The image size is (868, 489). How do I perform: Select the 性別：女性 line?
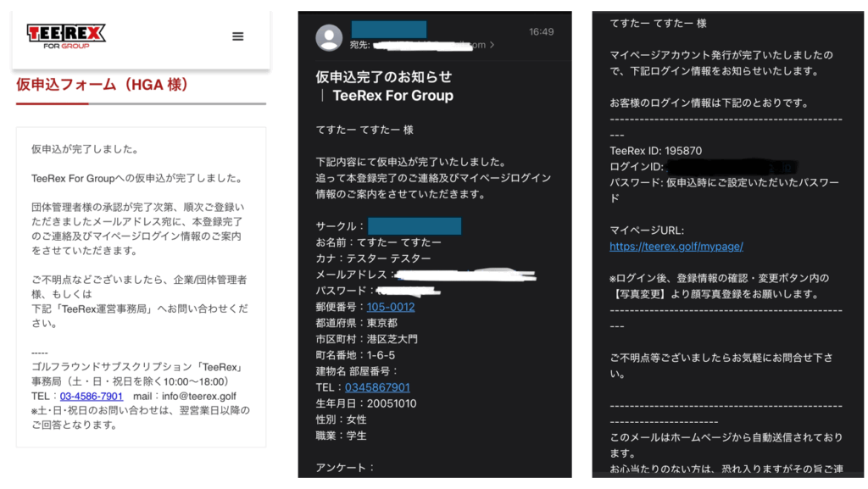341,420
